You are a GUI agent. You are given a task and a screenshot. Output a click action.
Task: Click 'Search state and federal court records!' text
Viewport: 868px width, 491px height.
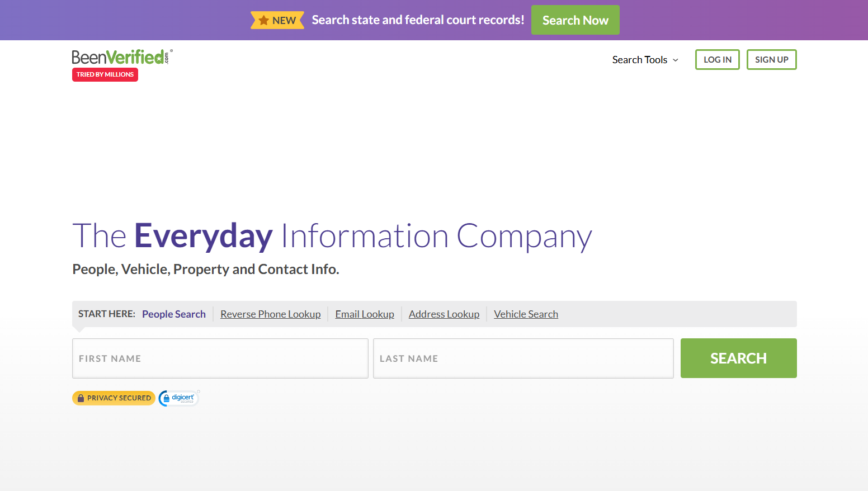[418, 20]
